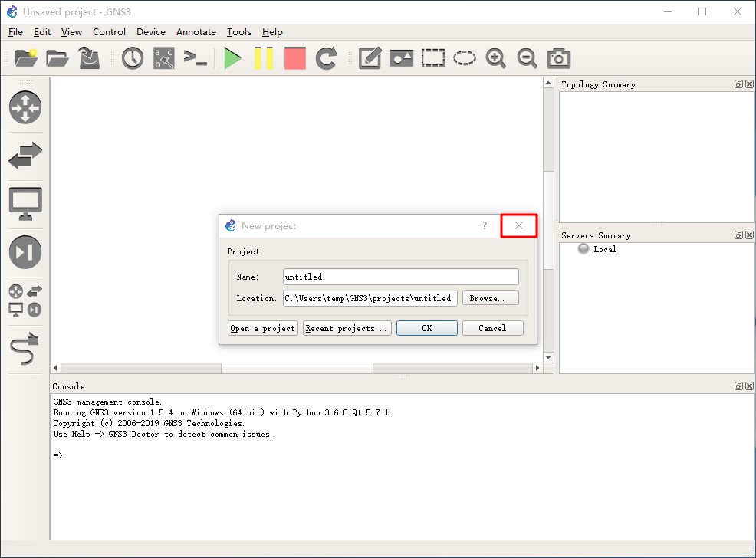The width and height of the screenshot is (756, 558).
Task: Take a screenshot with camera icon
Action: tap(559, 57)
